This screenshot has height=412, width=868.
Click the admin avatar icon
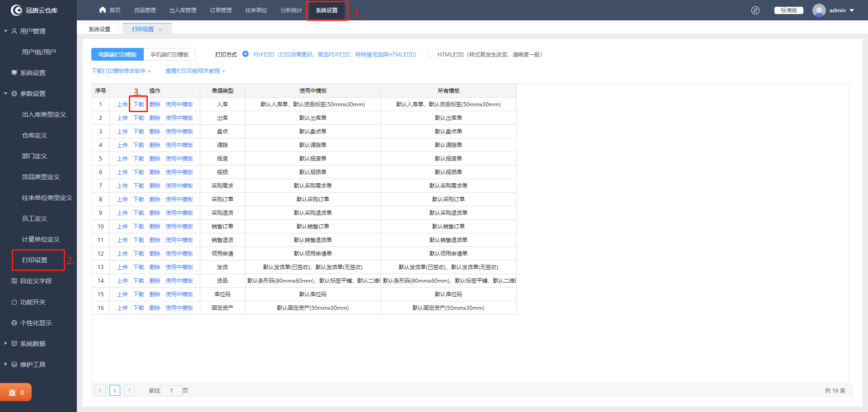(819, 10)
